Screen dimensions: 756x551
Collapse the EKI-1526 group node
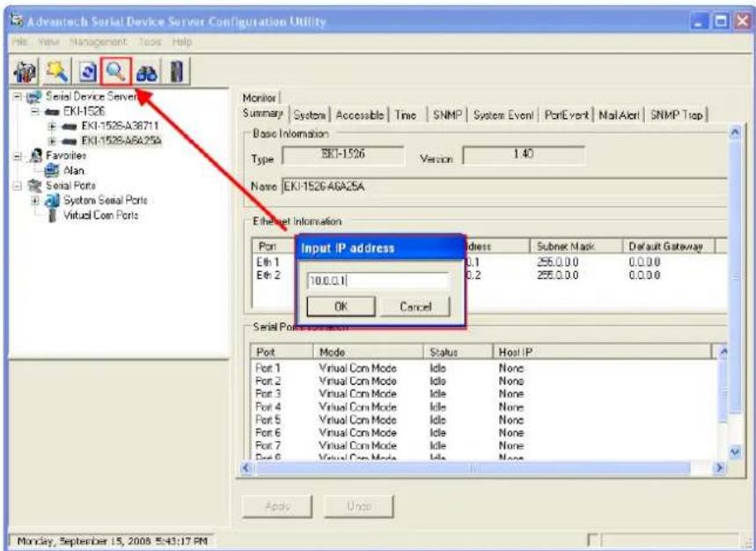coord(34,112)
